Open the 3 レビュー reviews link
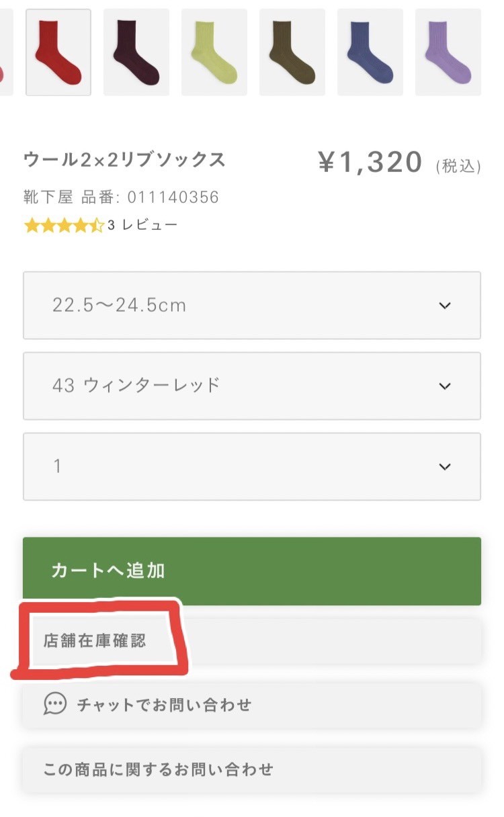The height and width of the screenshot is (817, 504). click(142, 225)
